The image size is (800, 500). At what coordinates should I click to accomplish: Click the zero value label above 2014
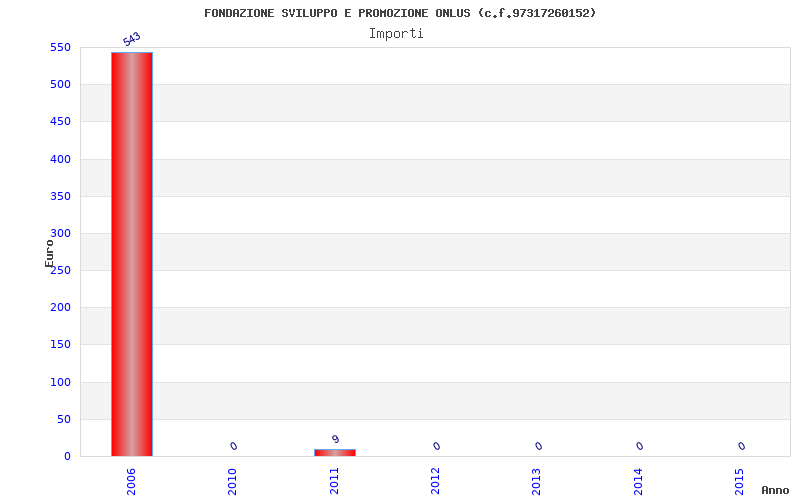tap(640, 446)
